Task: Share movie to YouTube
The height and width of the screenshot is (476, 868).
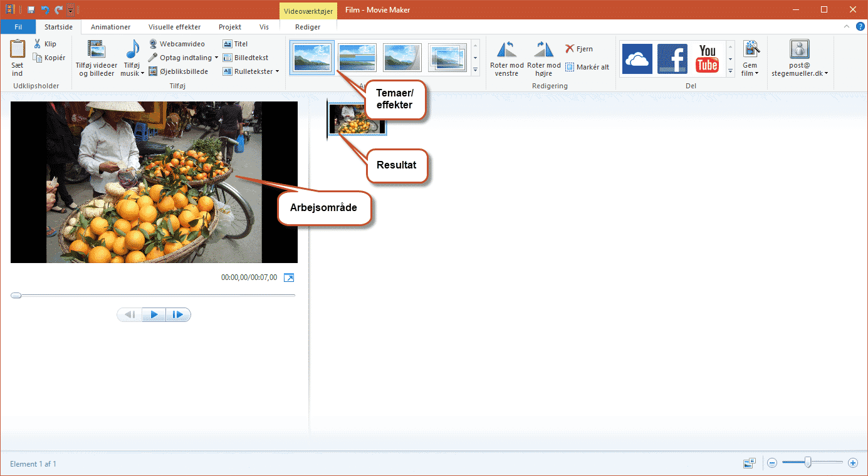Action: coord(707,58)
